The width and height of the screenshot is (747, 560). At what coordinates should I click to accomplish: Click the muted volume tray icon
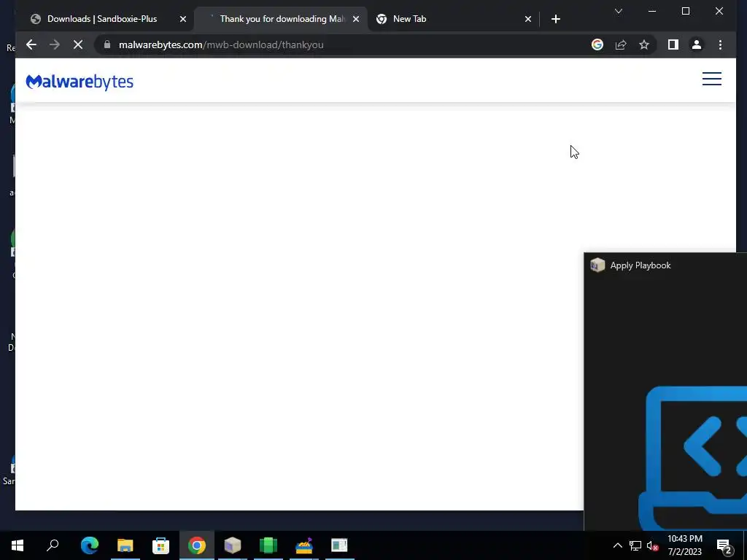pyautogui.click(x=653, y=545)
